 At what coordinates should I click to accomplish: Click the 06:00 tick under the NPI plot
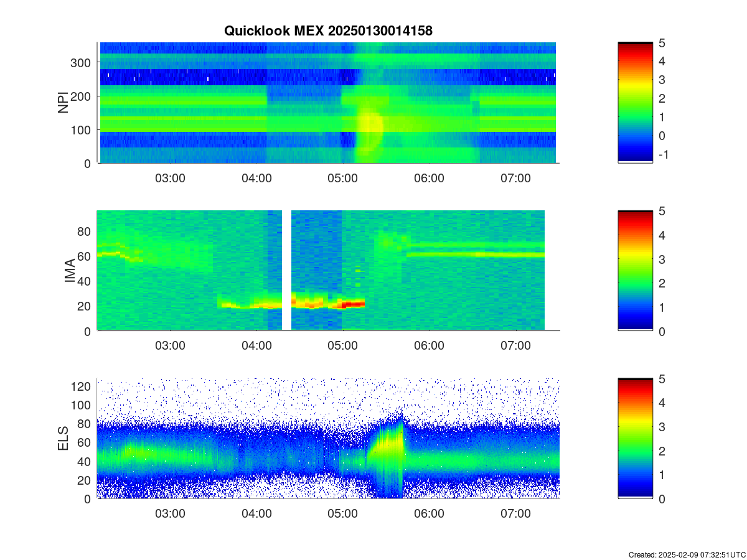(430, 178)
